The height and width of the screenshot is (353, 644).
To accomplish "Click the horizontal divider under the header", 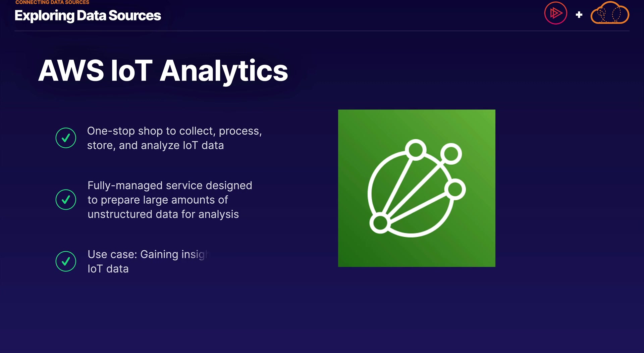I will pos(322,31).
